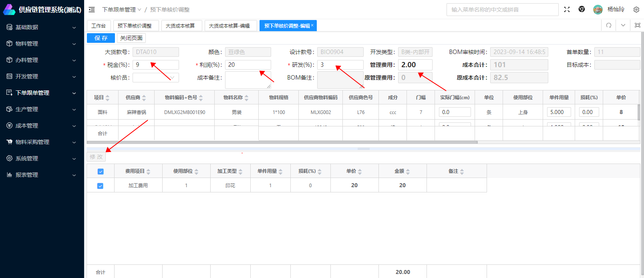Click the 保存 button
644x278 pixels.
(x=101, y=38)
